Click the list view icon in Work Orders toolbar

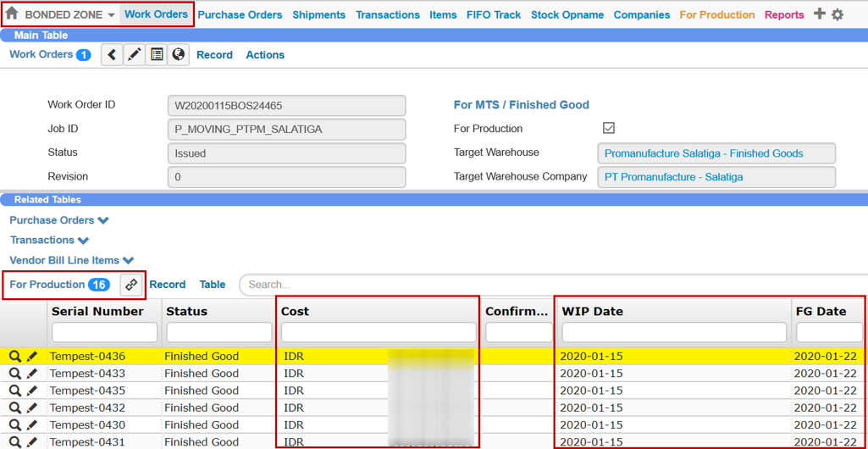[157, 55]
